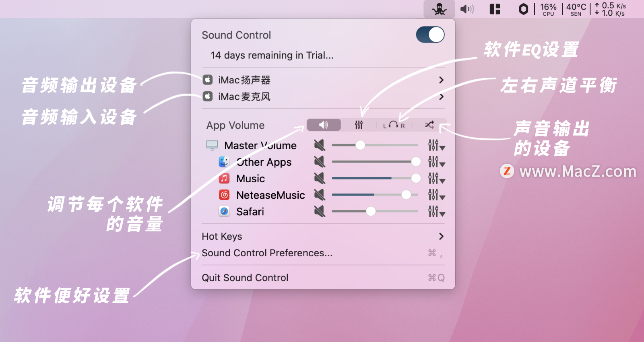Click the App Volume label
Viewport: 644px width, 342px height.
tap(235, 125)
